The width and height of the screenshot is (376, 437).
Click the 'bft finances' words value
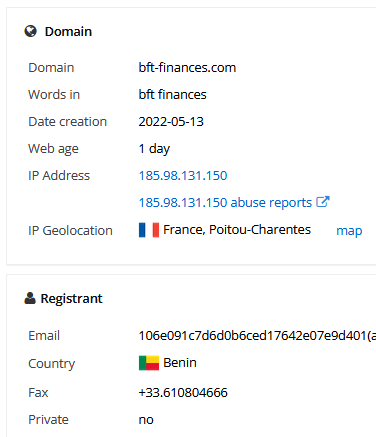173,95
